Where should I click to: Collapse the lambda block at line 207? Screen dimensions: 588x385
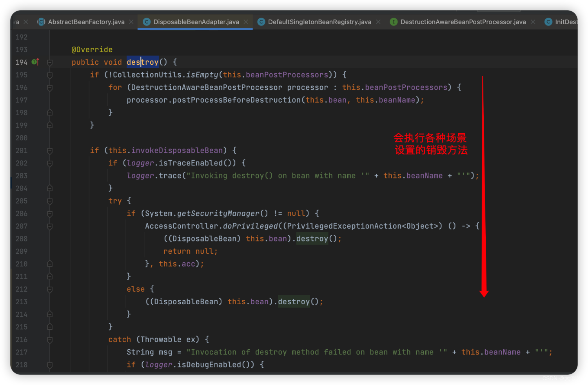[x=50, y=226]
